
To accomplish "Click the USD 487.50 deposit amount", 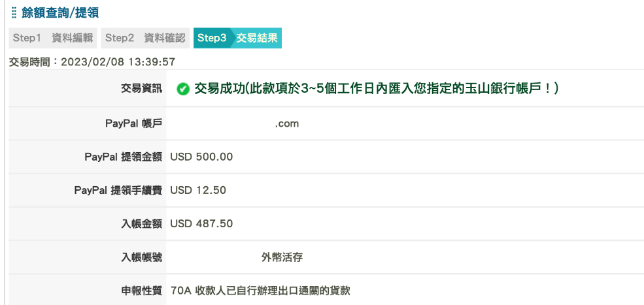I will click(201, 224).
